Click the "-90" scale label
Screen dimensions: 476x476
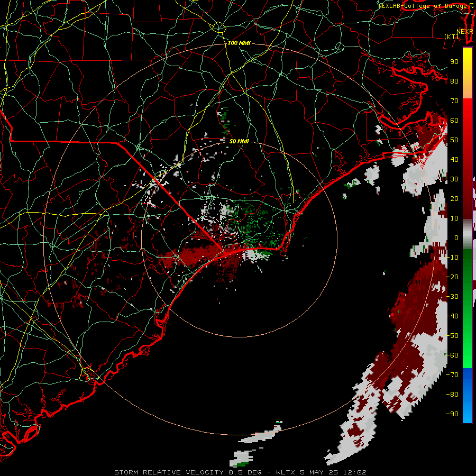[x=452, y=414]
